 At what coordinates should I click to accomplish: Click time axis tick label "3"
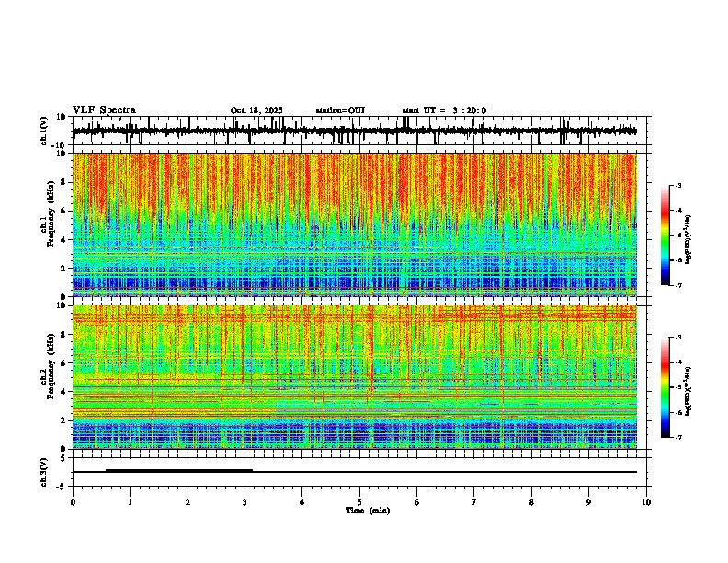tap(245, 502)
